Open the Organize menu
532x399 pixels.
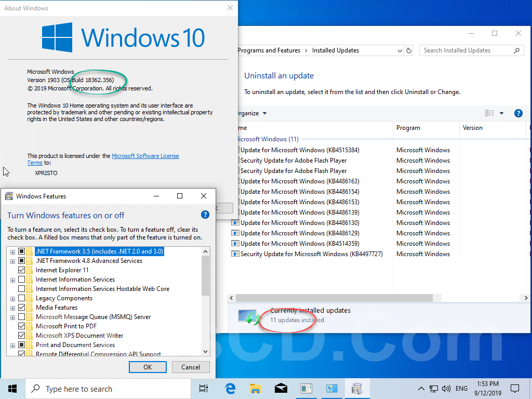(252, 113)
